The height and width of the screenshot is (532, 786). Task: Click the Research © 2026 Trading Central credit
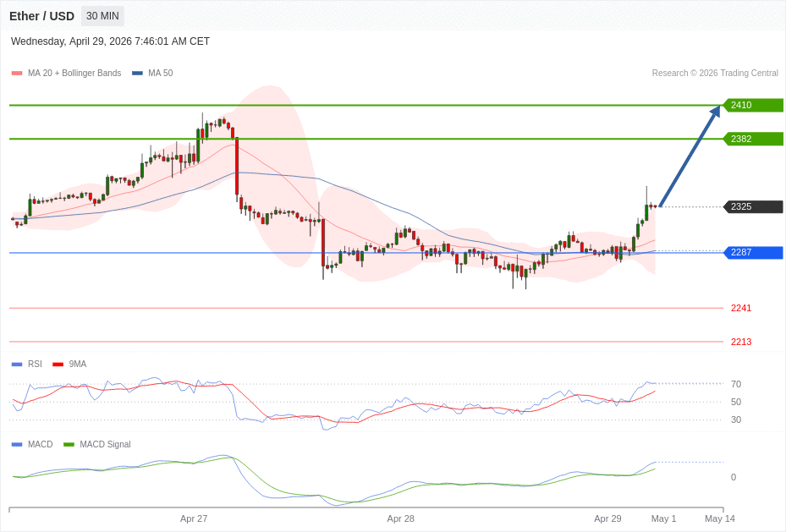pyautogui.click(x=715, y=74)
